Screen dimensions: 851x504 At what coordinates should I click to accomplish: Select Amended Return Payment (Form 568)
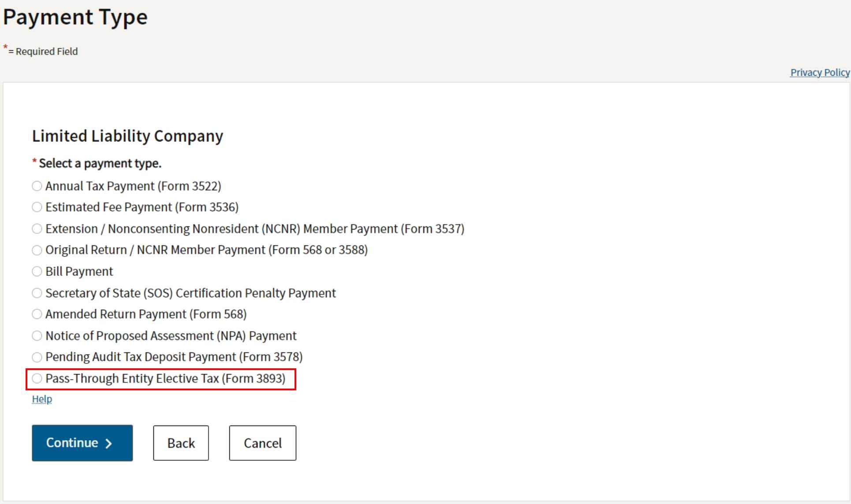click(x=37, y=314)
